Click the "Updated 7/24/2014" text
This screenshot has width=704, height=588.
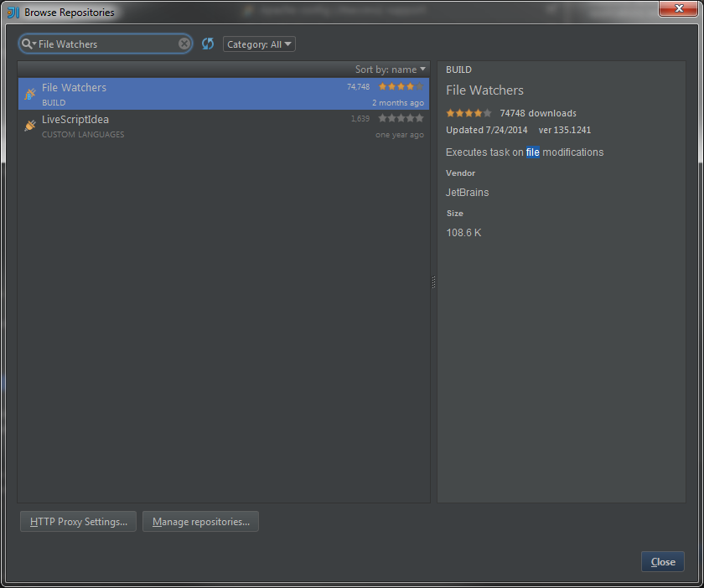487,130
